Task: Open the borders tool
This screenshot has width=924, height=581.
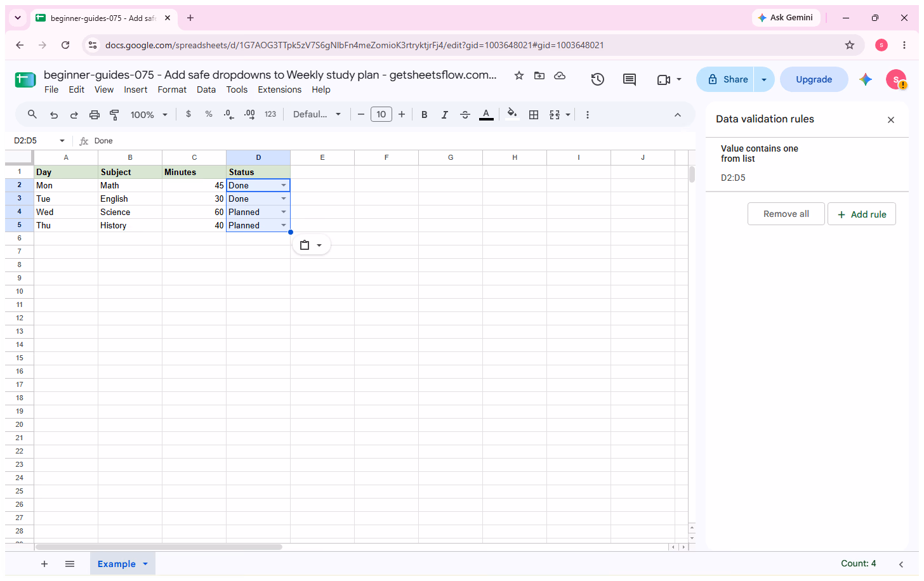Action: click(534, 115)
